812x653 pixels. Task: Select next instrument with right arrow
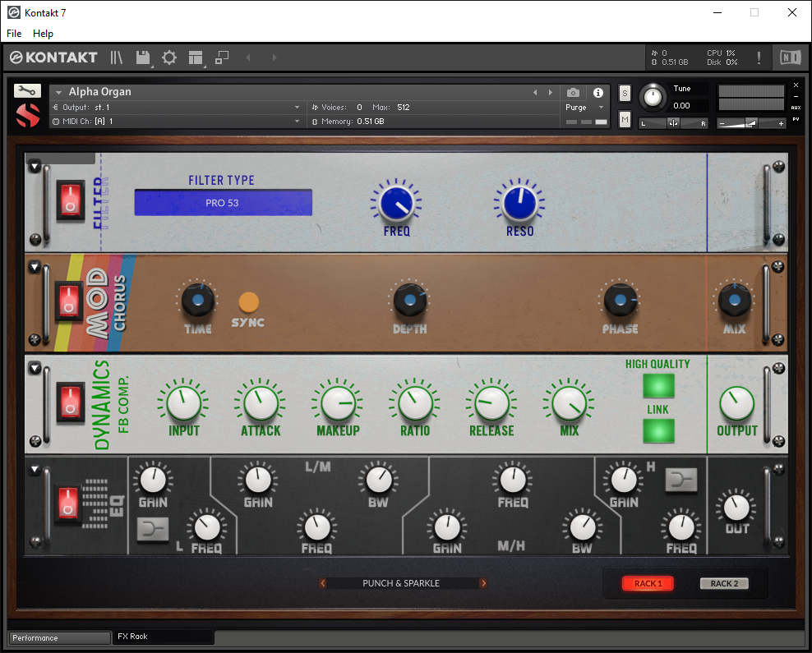pyautogui.click(x=551, y=93)
